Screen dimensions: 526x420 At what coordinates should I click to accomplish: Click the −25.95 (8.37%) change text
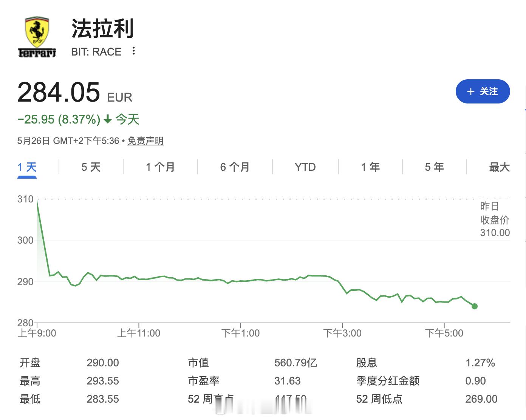59,119
